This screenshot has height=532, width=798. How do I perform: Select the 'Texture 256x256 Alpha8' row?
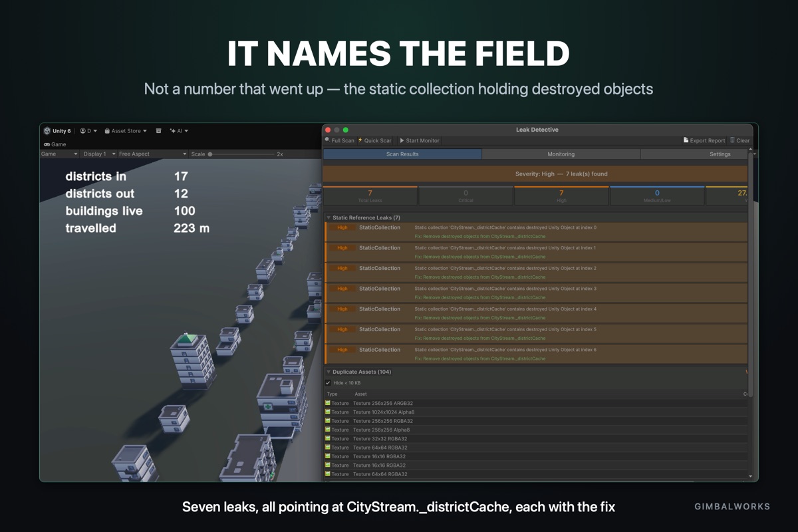click(x=536, y=430)
